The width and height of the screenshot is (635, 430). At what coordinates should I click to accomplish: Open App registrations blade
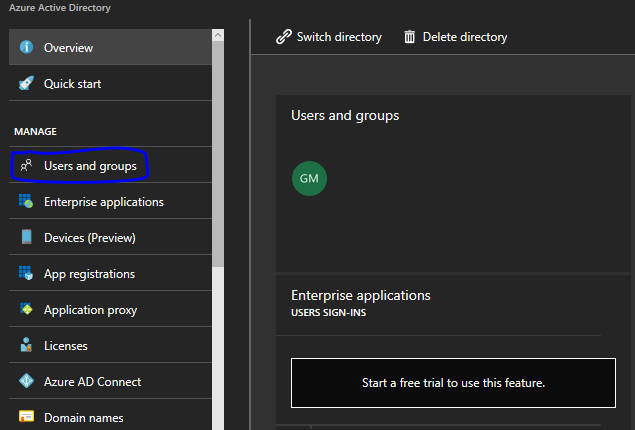[110, 273]
